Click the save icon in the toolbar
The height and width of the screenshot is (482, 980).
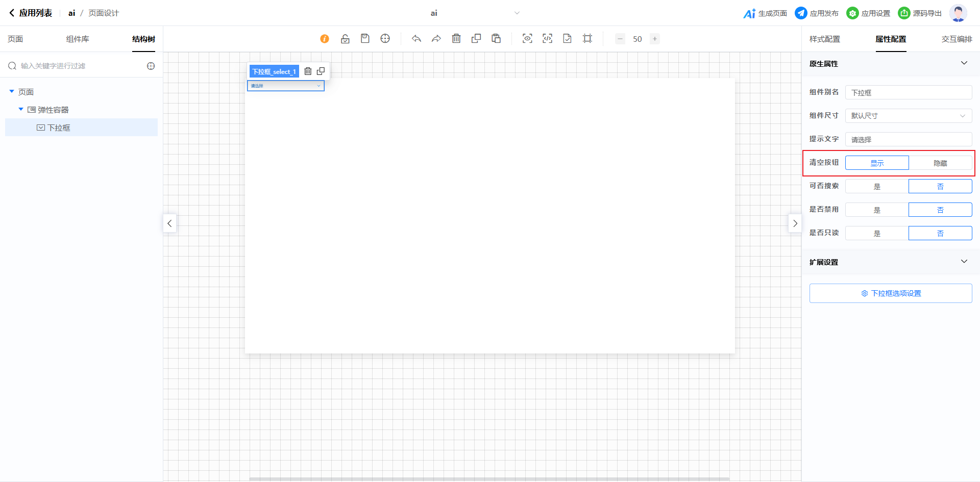pyautogui.click(x=365, y=39)
